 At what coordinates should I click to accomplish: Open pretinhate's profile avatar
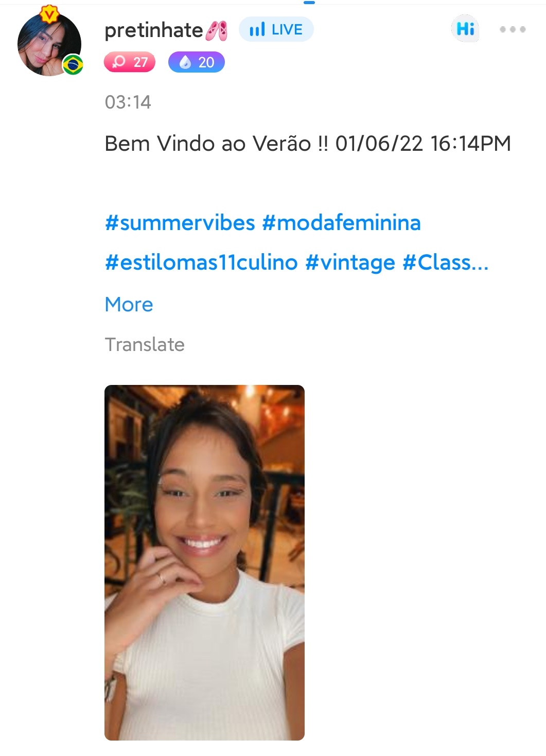click(x=49, y=44)
